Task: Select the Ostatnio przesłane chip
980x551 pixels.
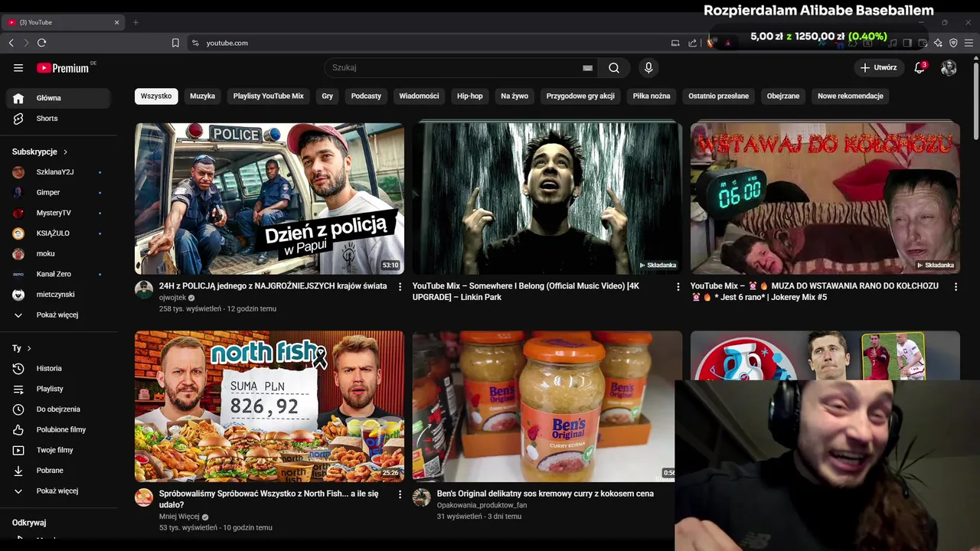Action: pos(718,96)
